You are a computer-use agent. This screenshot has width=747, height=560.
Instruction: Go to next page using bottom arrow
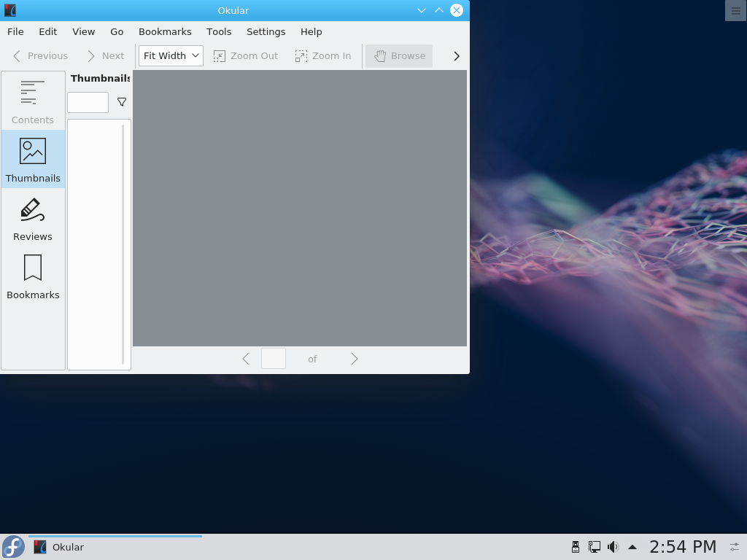coord(354,359)
